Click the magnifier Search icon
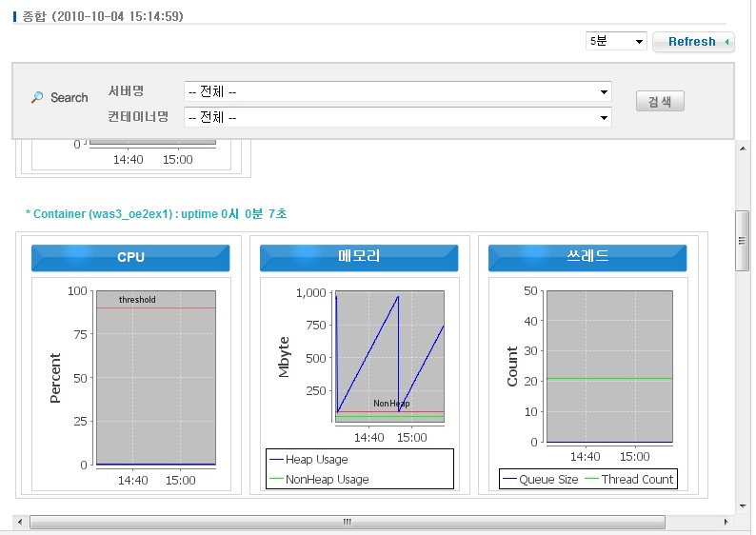Screen dimensions: 756x535 [37, 97]
